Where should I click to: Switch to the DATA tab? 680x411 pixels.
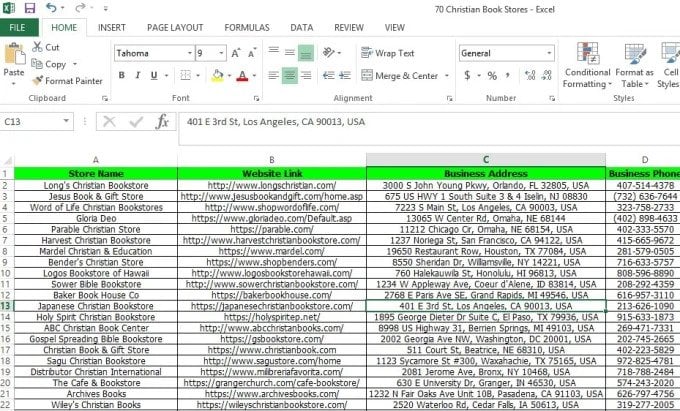point(302,27)
